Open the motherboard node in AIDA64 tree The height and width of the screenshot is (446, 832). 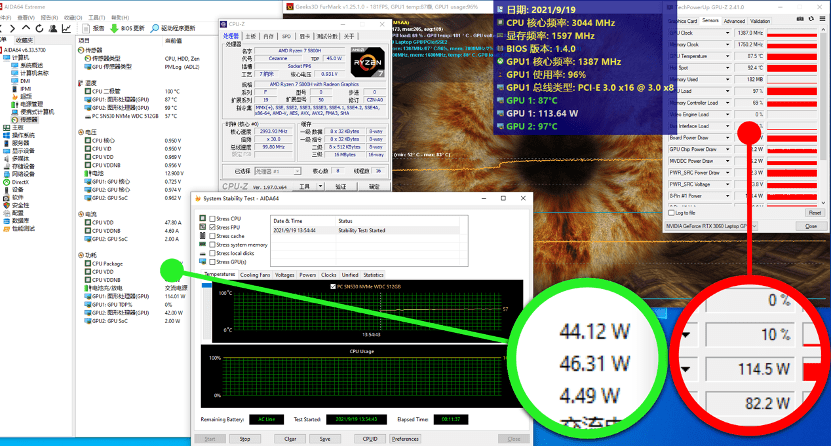pyautogui.click(x=13, y=127)
